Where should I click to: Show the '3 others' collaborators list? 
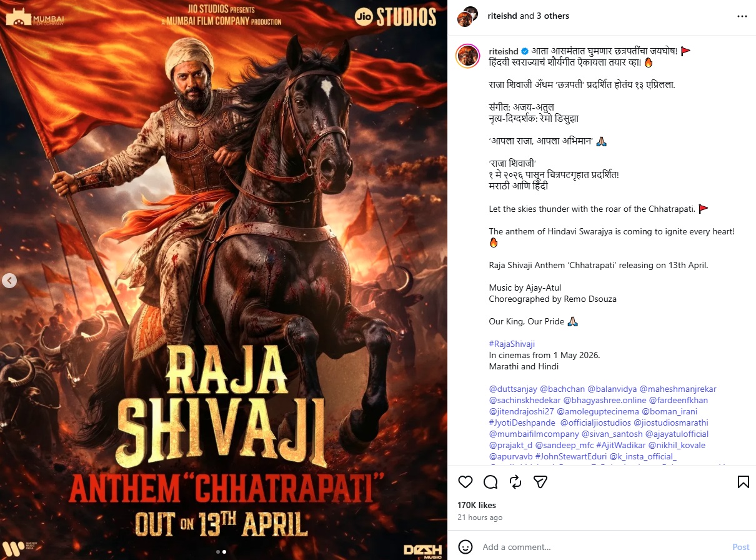tap(552, 16)
